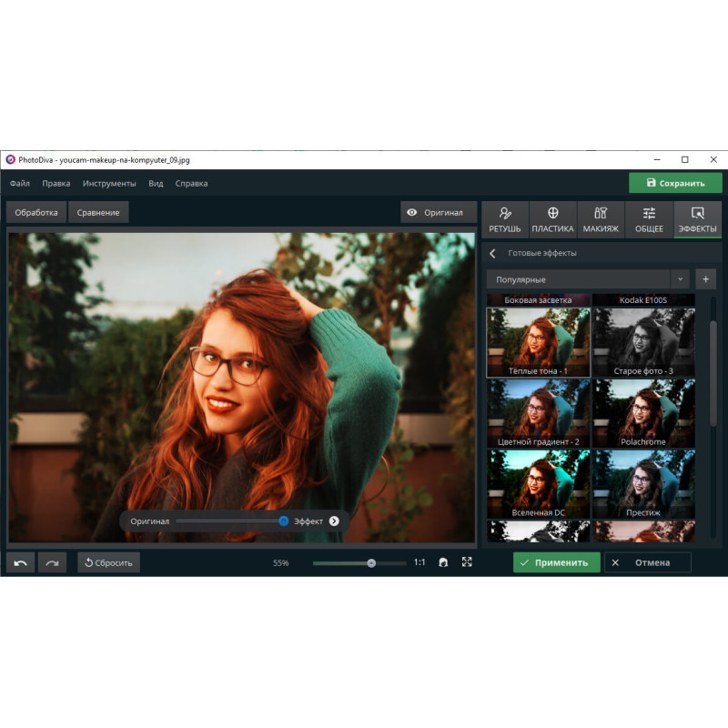Click the Сохранить save button
This screenshot has width=728, height=728.
(675, 183)
